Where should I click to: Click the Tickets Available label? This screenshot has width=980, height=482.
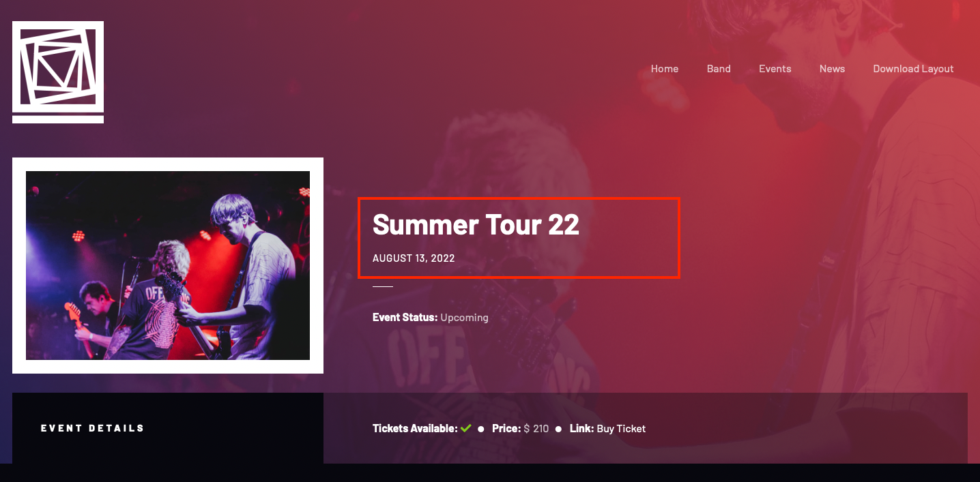(x=415, y=429)
